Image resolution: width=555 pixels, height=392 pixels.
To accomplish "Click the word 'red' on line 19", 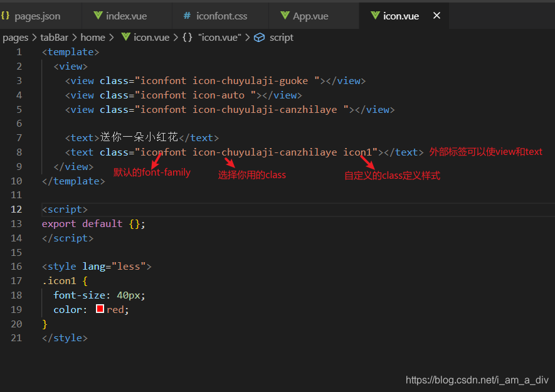I will click(x=115, y=309).
